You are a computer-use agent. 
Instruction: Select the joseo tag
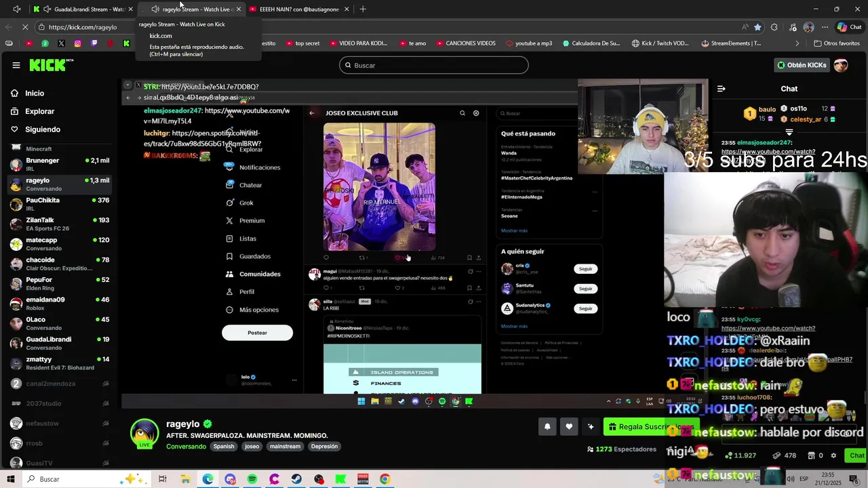(252, 447)
